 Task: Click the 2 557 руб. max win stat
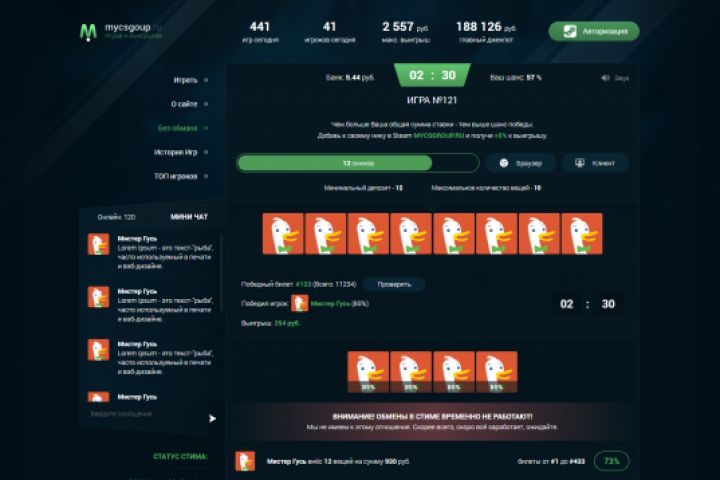[x=405, y=31]
